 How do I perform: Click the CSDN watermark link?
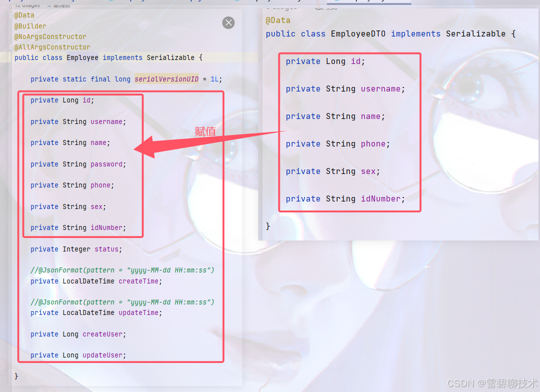(x=492, y=383)
